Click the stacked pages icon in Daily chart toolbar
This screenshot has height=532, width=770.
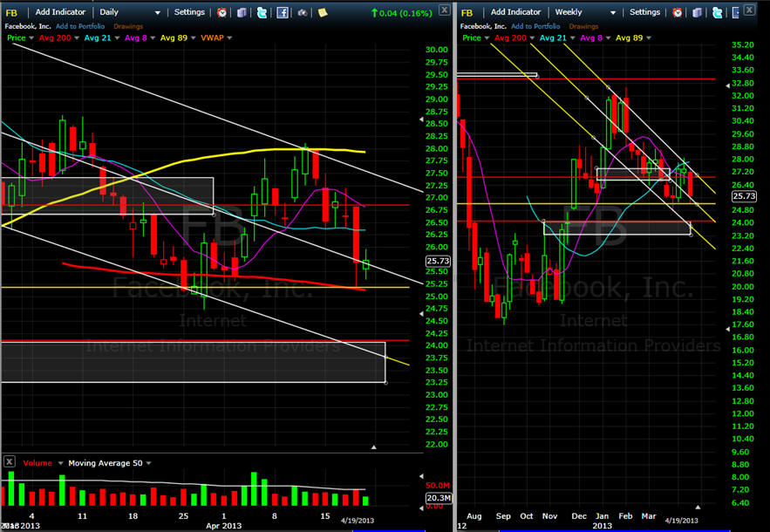click(x=242, y=13)
